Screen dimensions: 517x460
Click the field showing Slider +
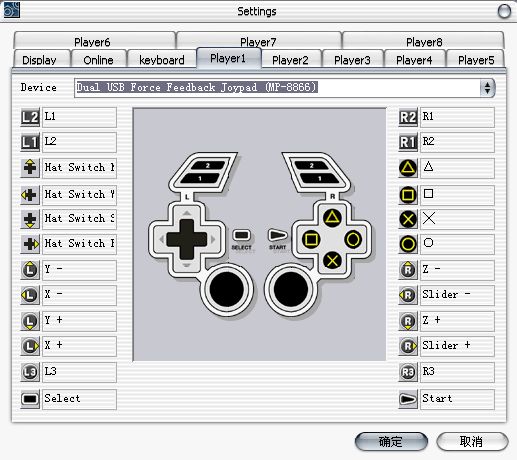[x=457, y=346]
